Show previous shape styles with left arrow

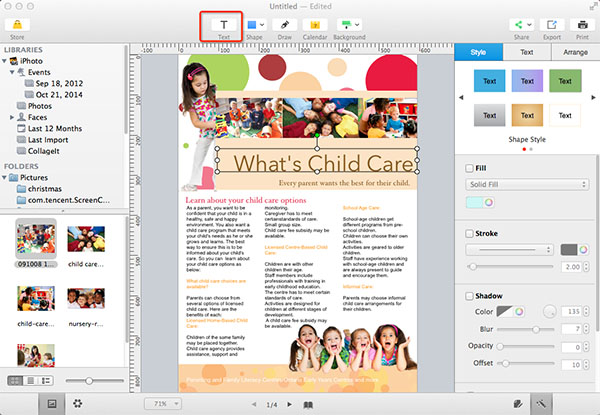click(x=461, y=98)
